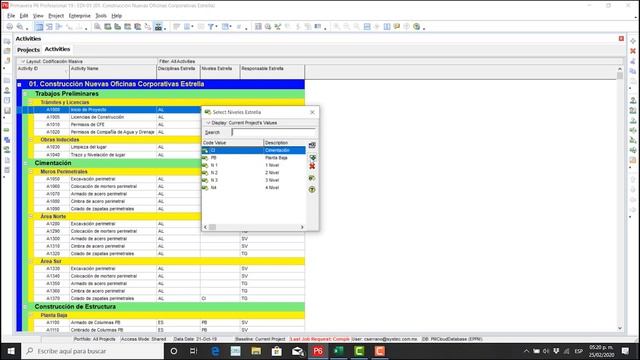Click the Disciplinas Estrella column header

pyautogui.click(x=178, y=71)
